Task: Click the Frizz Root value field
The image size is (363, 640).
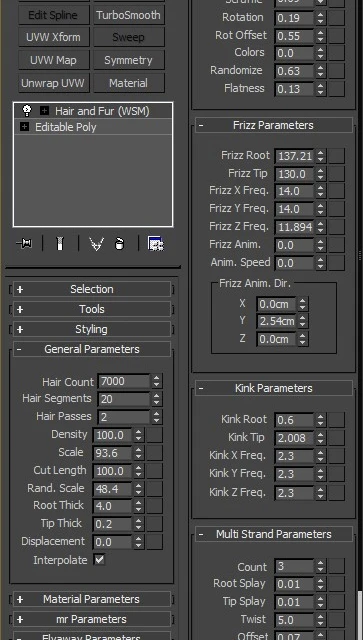Action: (x=294, y=156)
